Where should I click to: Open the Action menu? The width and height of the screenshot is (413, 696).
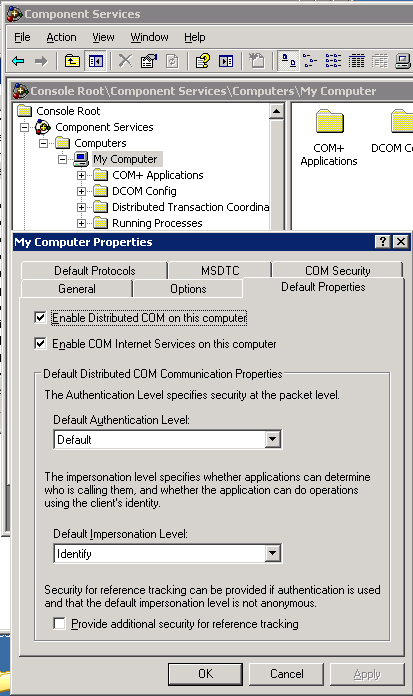(61, 37)
